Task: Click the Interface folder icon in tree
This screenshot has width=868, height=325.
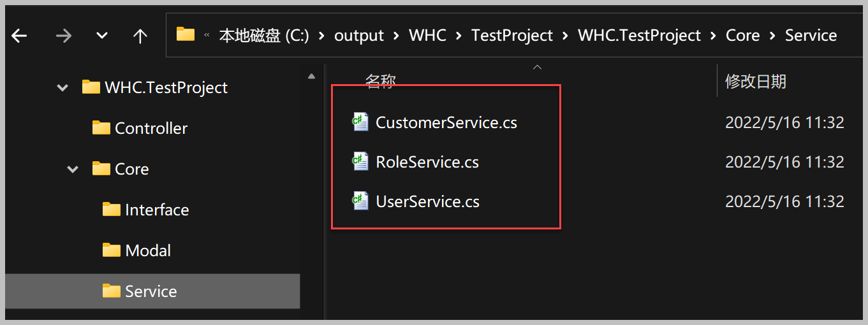Action: point(111,210)
